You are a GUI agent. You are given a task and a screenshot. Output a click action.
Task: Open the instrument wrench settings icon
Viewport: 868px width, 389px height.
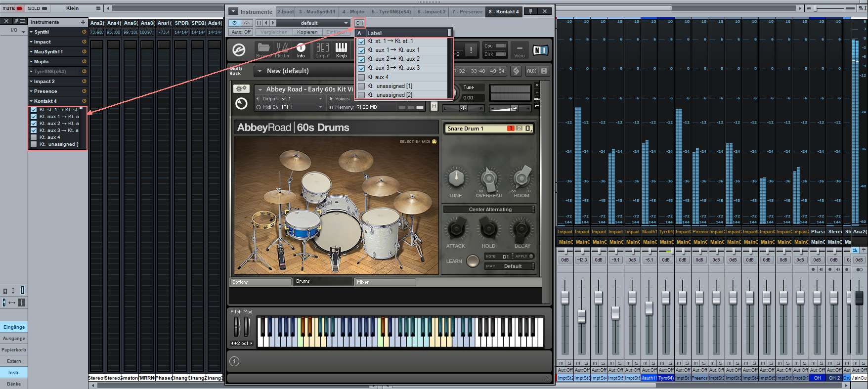coord(241,89)
